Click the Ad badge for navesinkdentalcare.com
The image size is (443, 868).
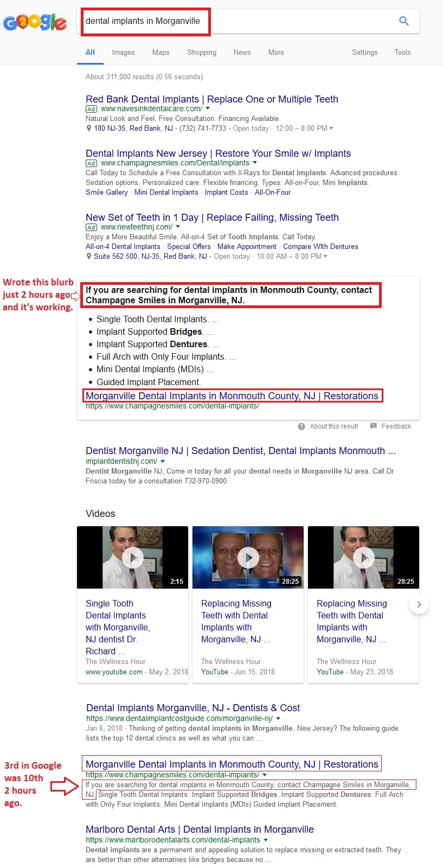tap(92, 109)
